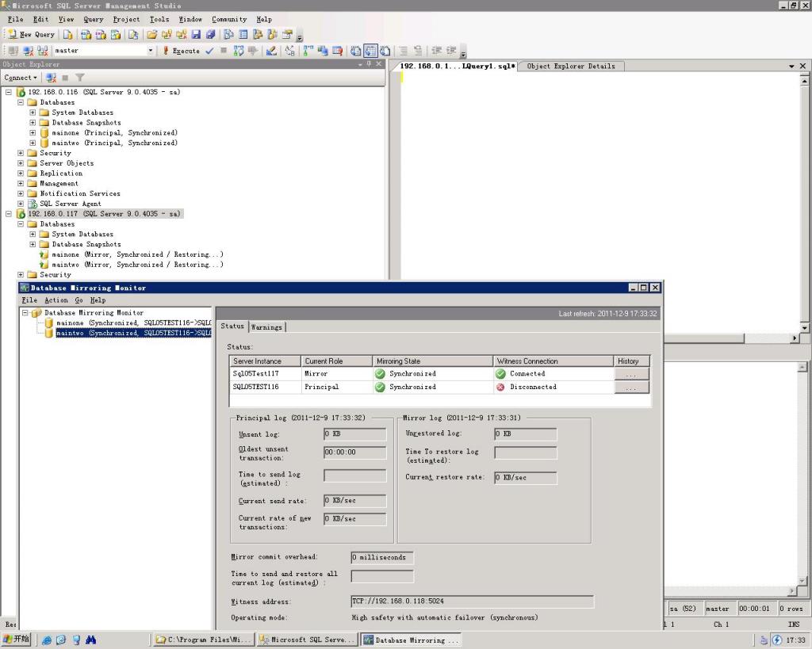Click the Mirror commit overhead field
Viewport: 812px width, 649px height.
pos(382,557)
